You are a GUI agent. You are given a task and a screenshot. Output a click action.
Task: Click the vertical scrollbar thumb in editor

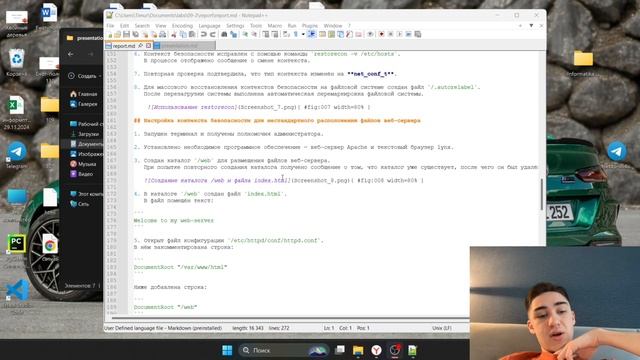click(x=542, y=194)
